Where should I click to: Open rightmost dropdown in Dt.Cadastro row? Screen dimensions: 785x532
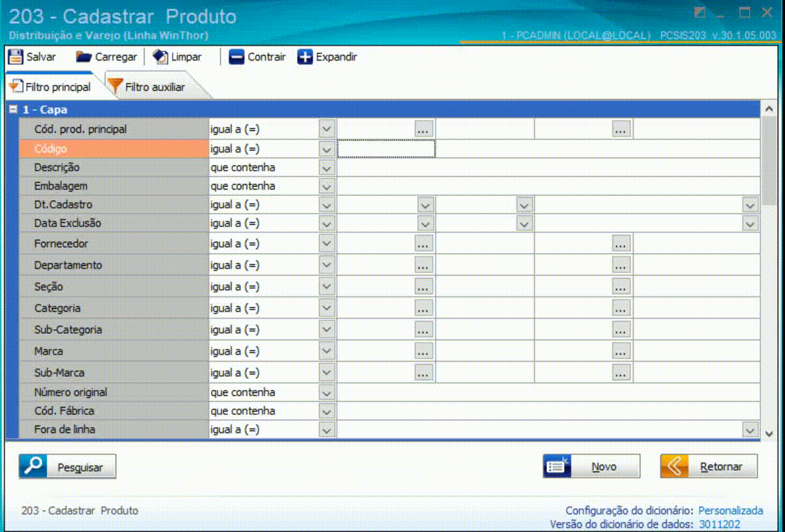pos(751,205)
